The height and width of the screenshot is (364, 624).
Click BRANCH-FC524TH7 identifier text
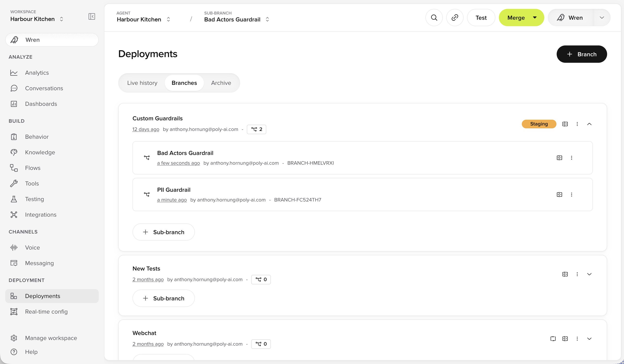tap(297, 200)
